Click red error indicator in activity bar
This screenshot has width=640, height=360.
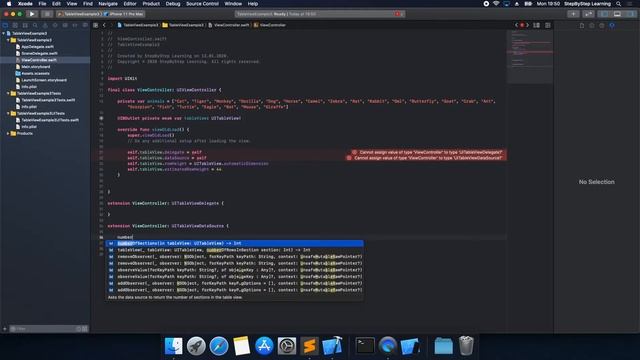point(398,14)
